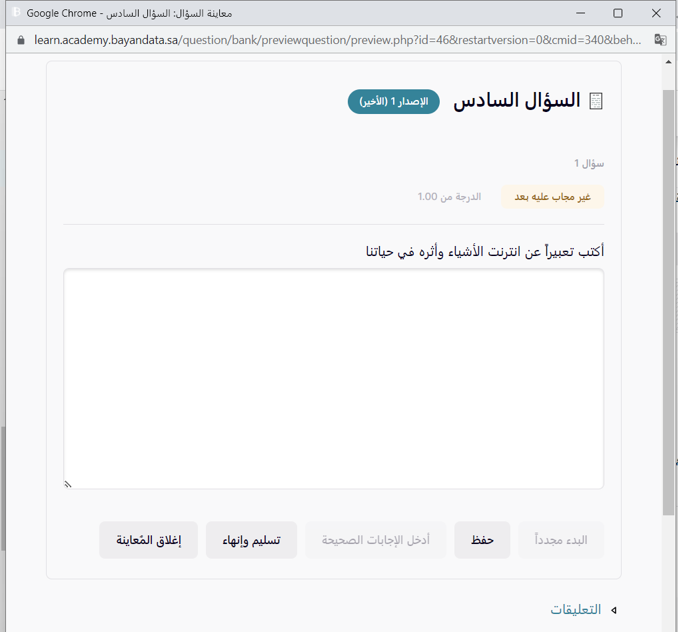Click the Google Translate icon in the address bar

point(660,40)
